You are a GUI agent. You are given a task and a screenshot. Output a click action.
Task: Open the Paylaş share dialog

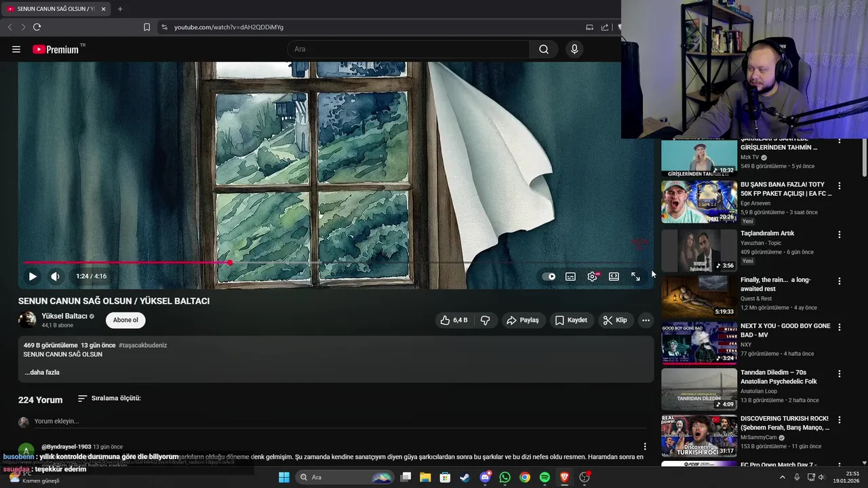tap(522, 320)
